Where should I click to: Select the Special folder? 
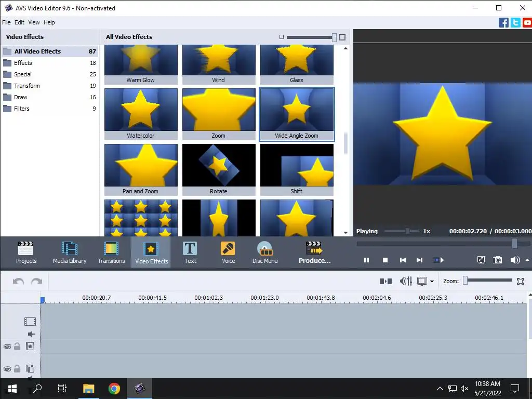pos(49,74)
